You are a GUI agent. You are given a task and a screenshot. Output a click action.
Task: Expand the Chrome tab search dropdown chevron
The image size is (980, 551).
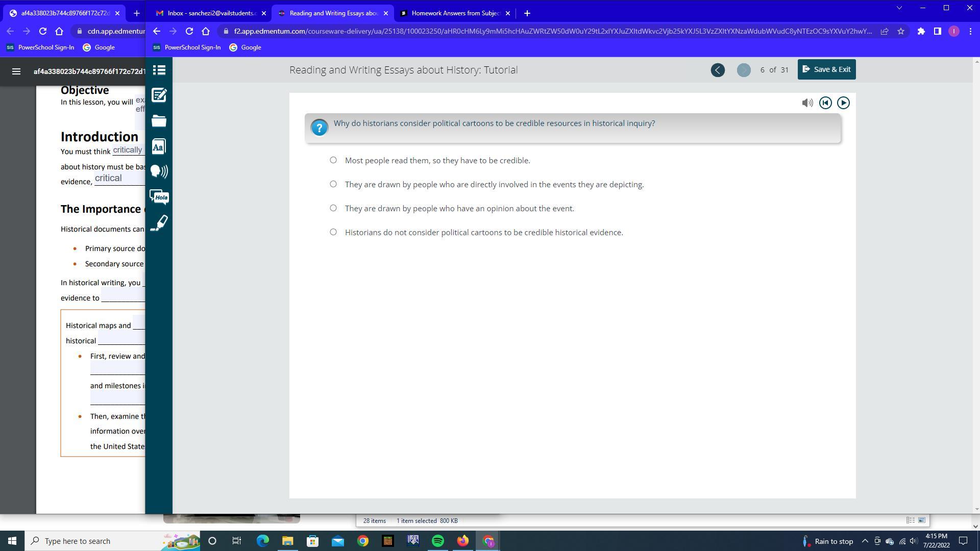point(899,8)
